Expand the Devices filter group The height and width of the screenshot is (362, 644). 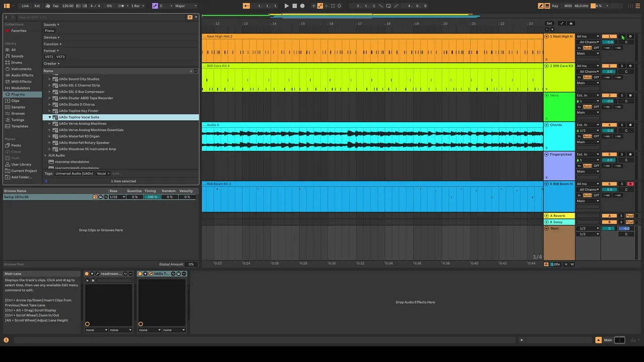(x=51, y=37)
